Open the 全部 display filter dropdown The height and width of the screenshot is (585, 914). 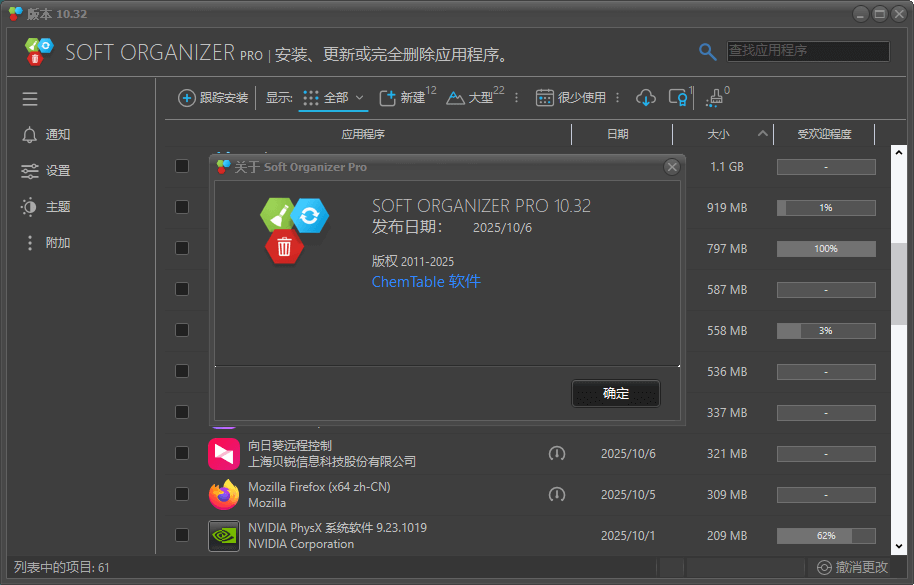click(x=340, y=97)
